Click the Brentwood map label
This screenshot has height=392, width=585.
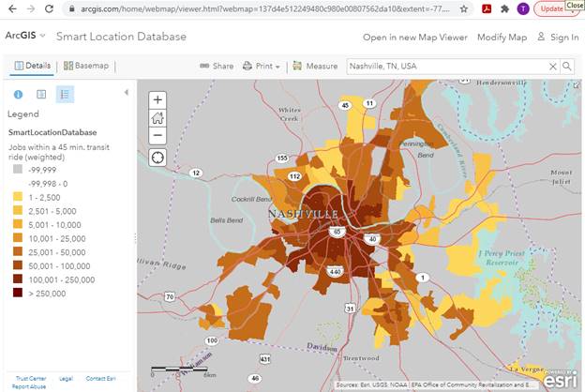tap(361, 358)
